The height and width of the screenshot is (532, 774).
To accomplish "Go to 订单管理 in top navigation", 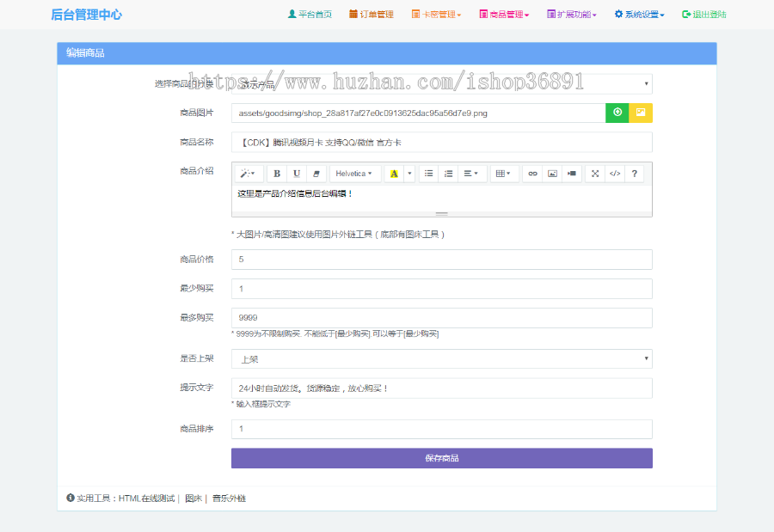I will 372,15.
